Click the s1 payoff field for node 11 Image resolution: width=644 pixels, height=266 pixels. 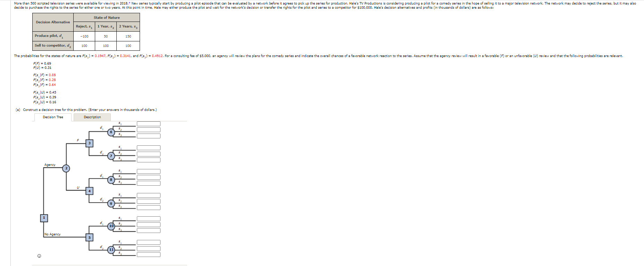tap(149, 242)
